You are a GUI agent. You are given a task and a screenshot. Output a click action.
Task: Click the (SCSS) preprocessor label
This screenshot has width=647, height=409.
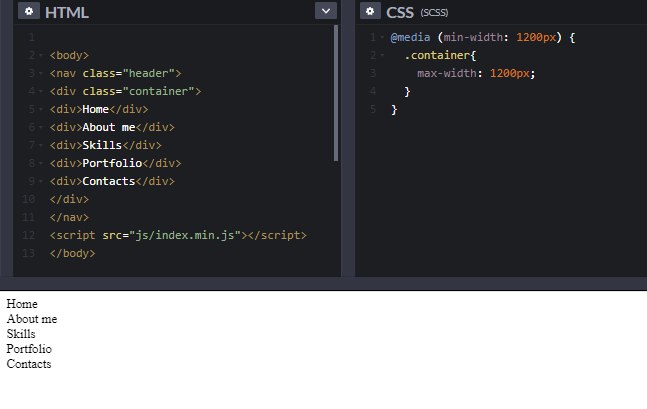(x=434, y=13)
